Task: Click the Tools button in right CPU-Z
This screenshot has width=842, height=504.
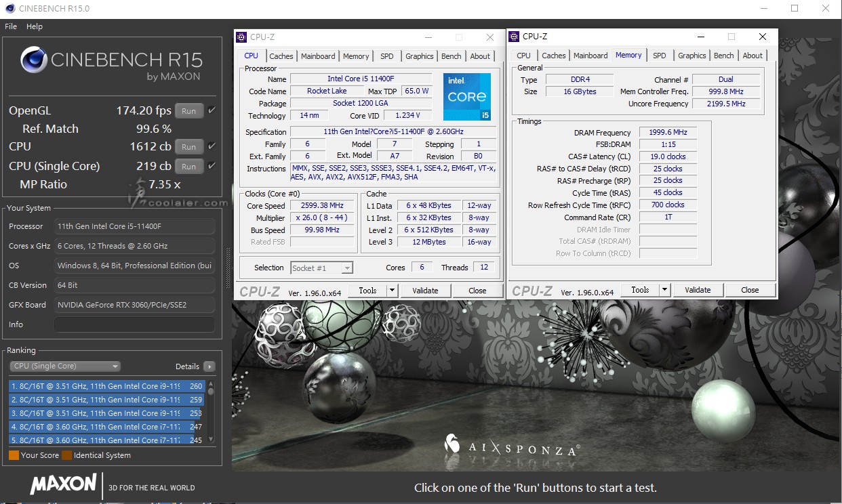Action: [640, 290]
